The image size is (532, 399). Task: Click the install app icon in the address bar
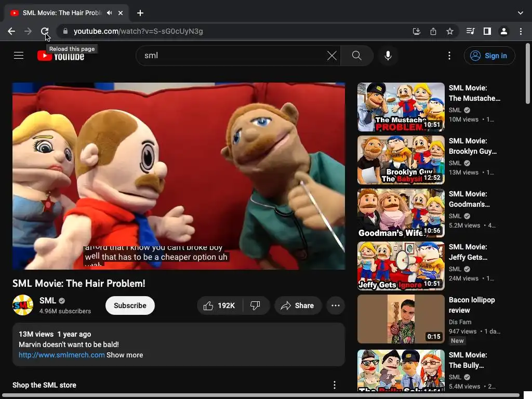pyautogui.click(x=416, y=31)
